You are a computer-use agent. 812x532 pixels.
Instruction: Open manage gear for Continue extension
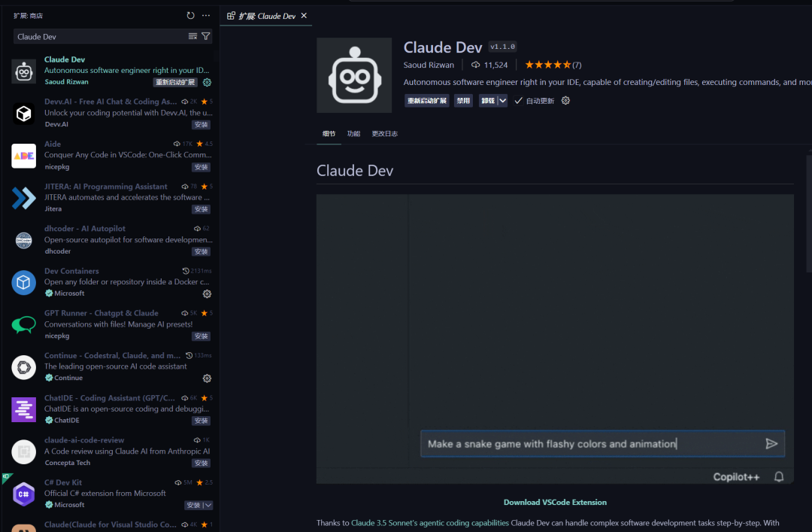coord(208,378)
